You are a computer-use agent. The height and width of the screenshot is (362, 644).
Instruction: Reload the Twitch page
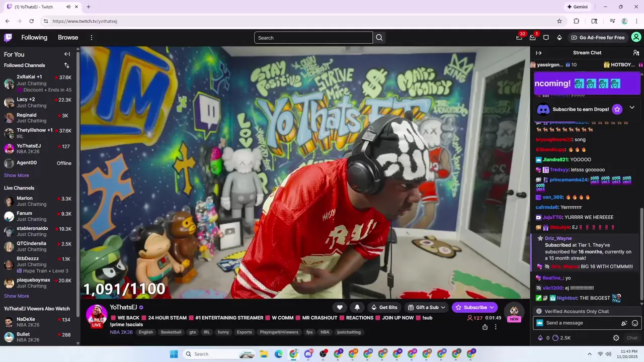(x=31, y=21)
